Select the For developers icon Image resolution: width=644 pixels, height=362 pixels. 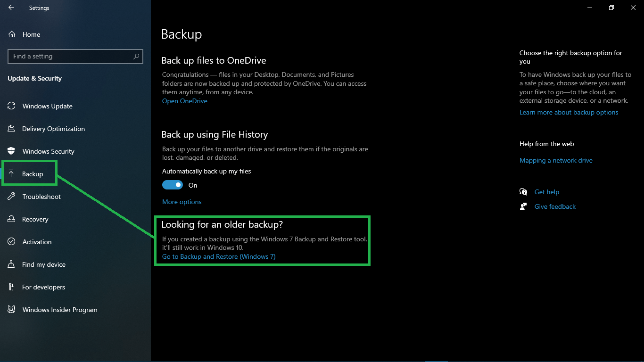point(11,287)
